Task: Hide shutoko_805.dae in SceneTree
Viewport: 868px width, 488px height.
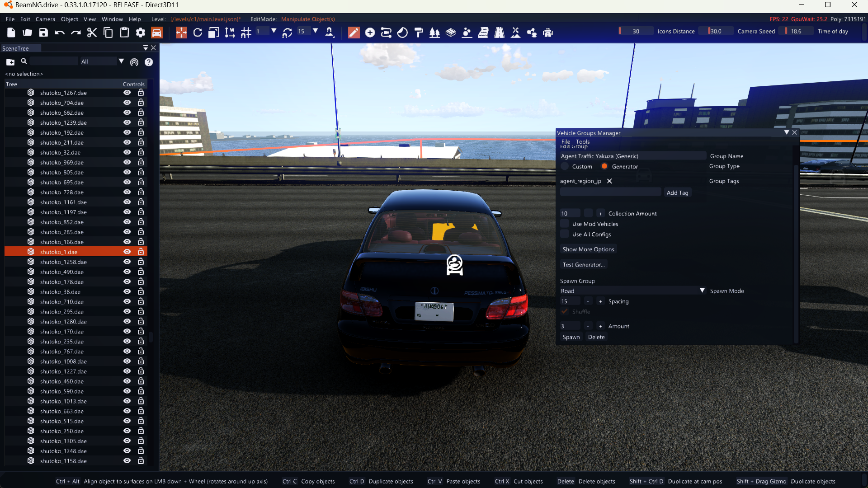Action: point(127,172)
